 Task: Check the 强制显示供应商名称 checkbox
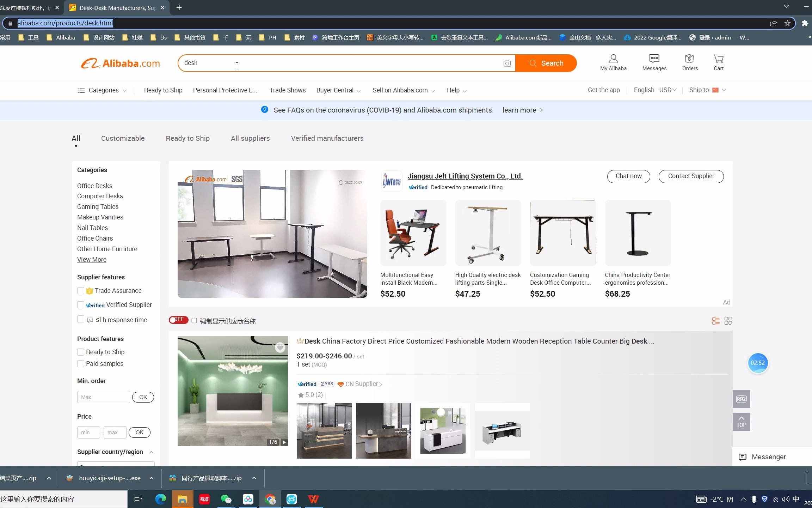point(194,321)
